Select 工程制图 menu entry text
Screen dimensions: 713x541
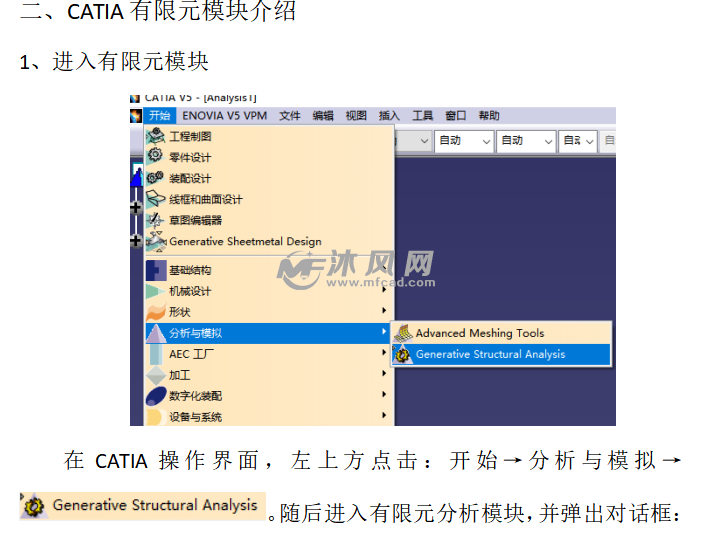190,136
